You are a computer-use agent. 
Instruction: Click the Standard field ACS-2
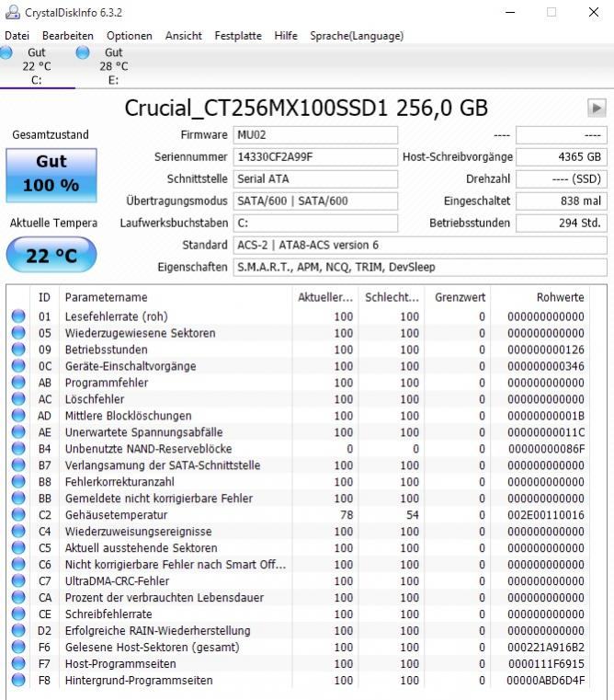tap(420, 245)
